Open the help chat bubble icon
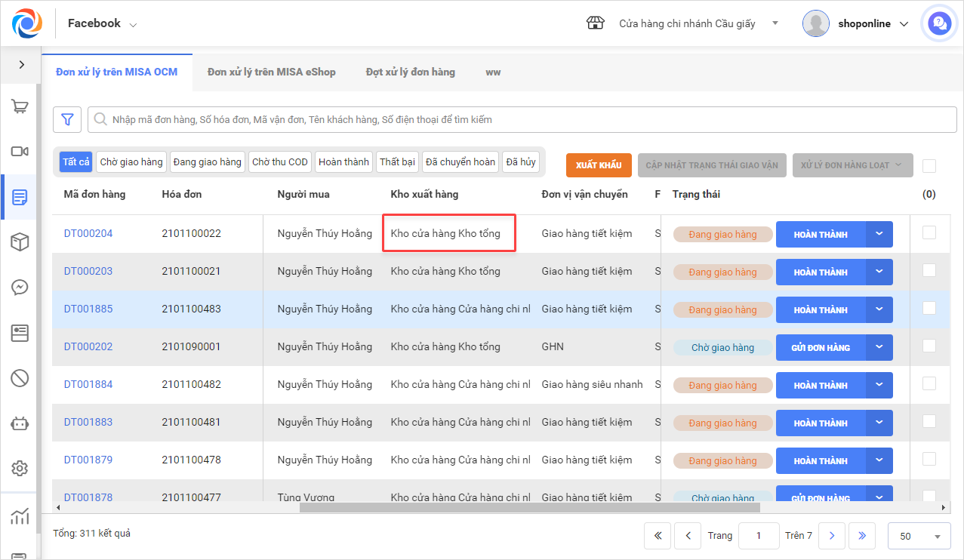964x560 pixels. tap(939, 23)
